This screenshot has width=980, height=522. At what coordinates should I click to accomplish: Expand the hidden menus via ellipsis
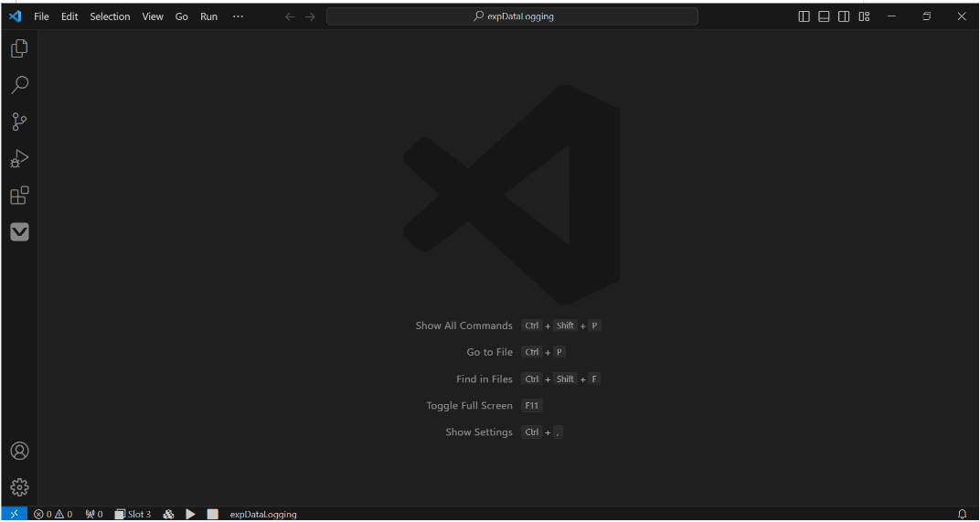tap(238, 16)
